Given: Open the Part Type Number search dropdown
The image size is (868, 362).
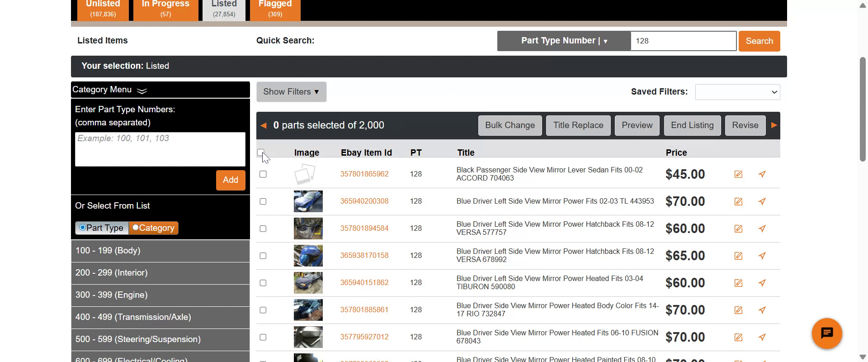Looking at the screenshot, I should click(x=564, y=41).
